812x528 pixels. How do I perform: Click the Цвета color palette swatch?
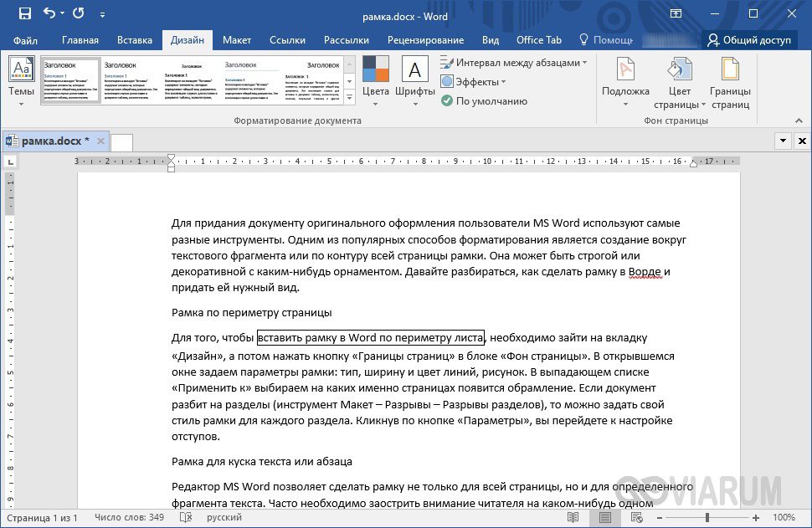[x=376, y=69]
